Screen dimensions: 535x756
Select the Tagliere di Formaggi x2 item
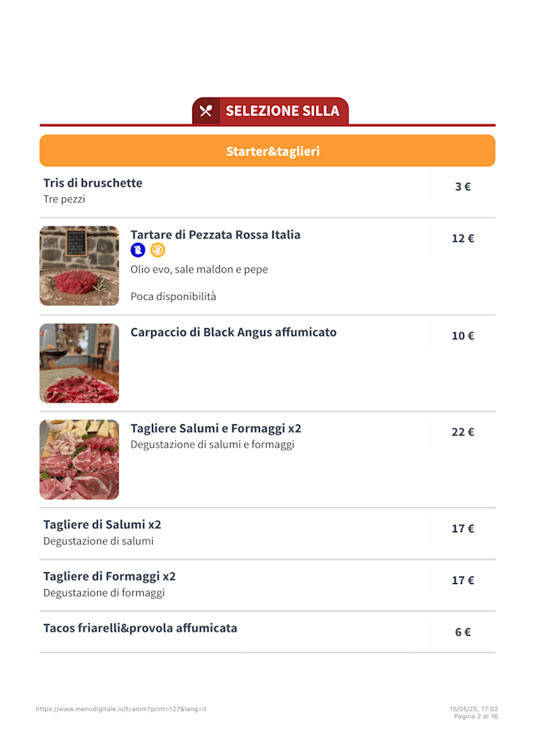110,576
